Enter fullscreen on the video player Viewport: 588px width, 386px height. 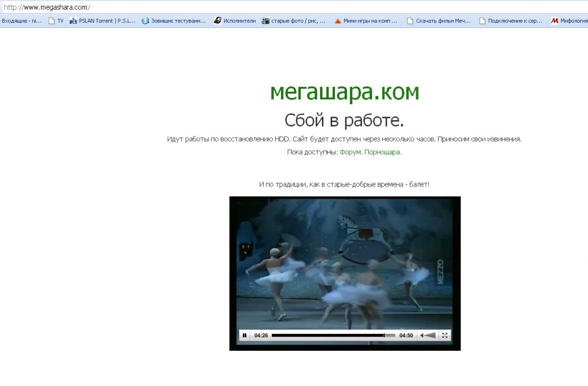coord(445,335)
